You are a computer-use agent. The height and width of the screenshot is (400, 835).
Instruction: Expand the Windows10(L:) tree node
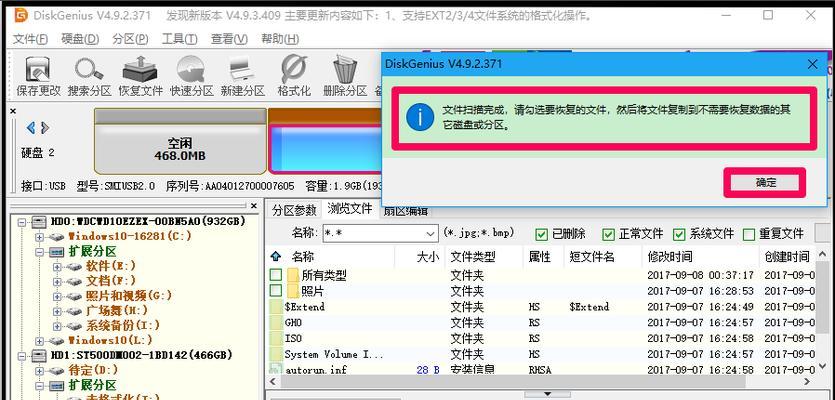(39, 340)
